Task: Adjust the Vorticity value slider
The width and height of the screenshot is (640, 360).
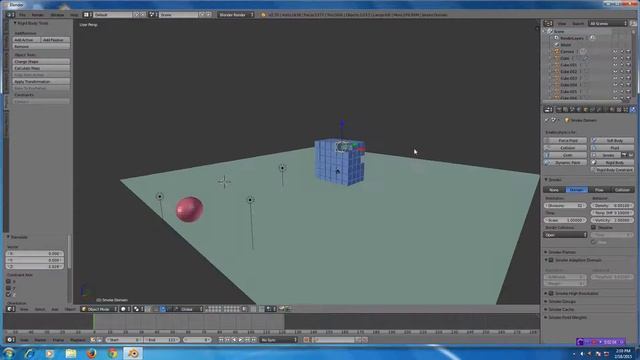Action: coord(612,220)
